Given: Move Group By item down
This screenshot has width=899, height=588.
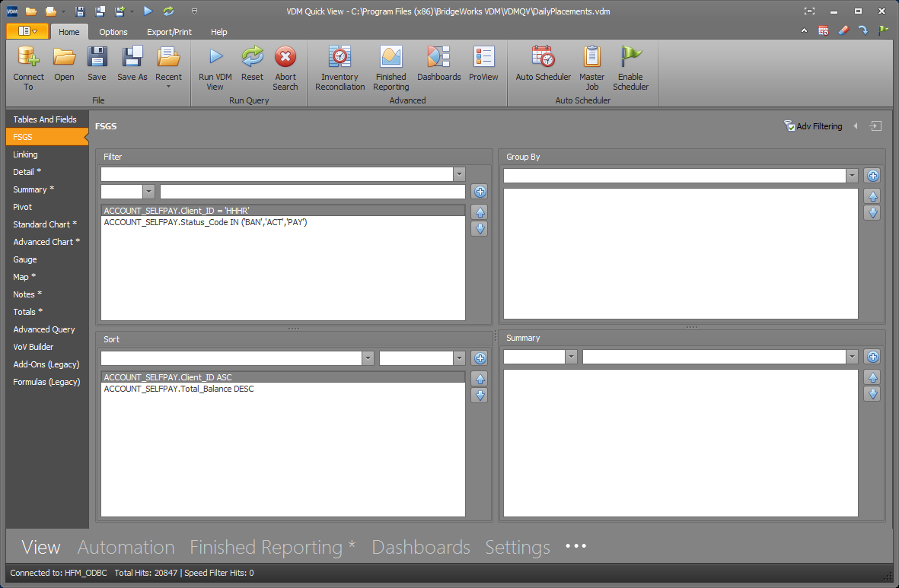Looking at the screenshot, I should 872,213.
